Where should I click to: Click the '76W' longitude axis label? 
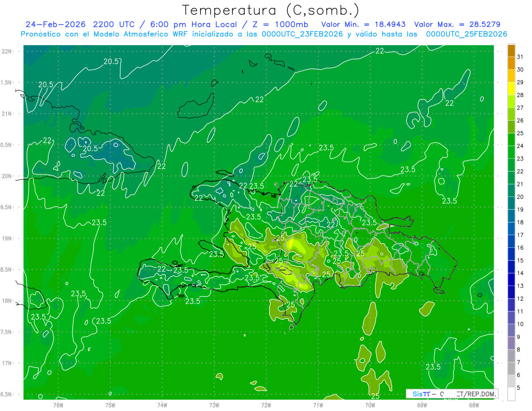pyautogui.click(x=58, y=405)
